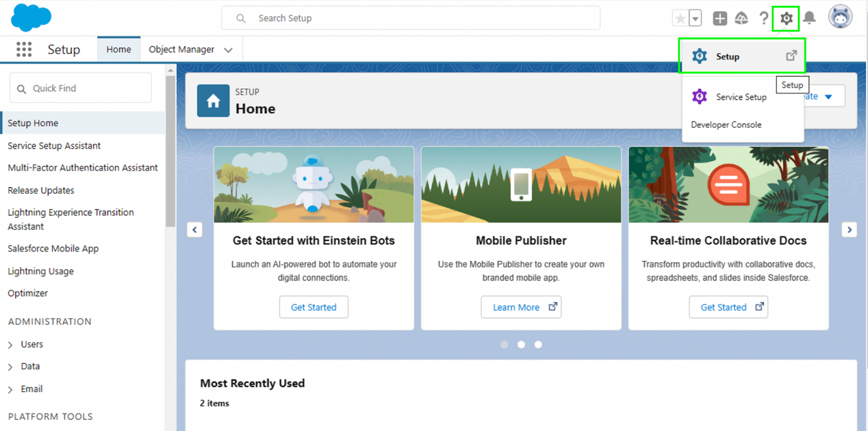Expand the Email section chevron
This screenshot has width=868, height=431.
coord(10,389)
